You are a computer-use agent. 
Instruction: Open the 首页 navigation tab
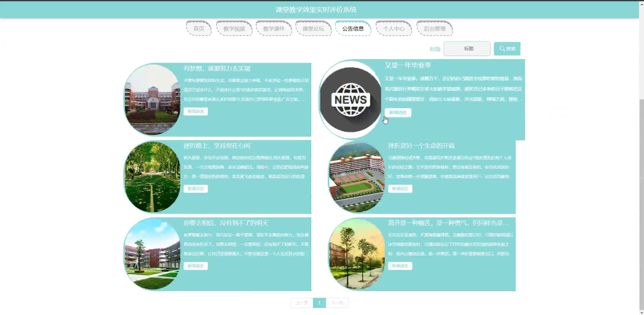[199, 29]
